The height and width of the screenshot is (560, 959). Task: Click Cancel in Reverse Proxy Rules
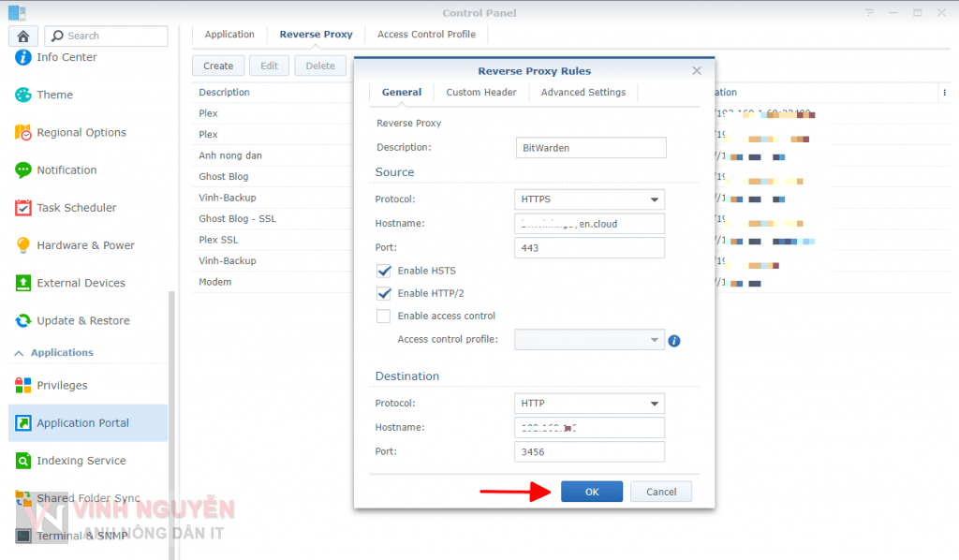pos(661,492)
